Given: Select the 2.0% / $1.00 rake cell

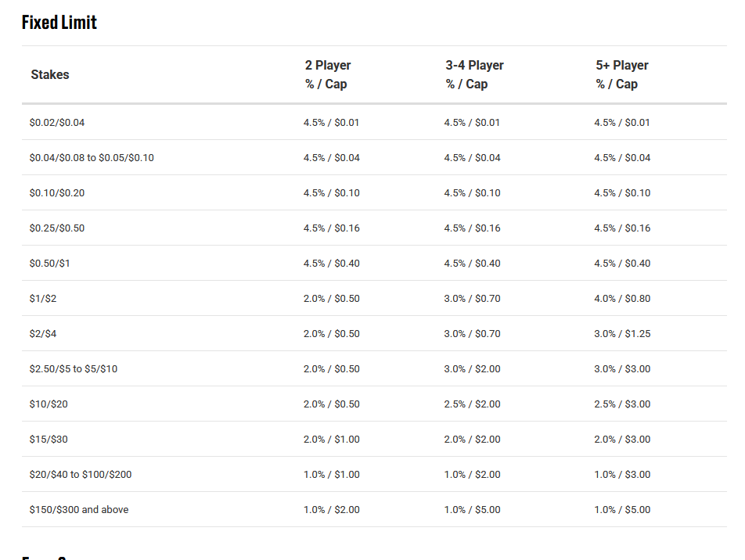Looking at the screenshot, I should click(332, 440).
